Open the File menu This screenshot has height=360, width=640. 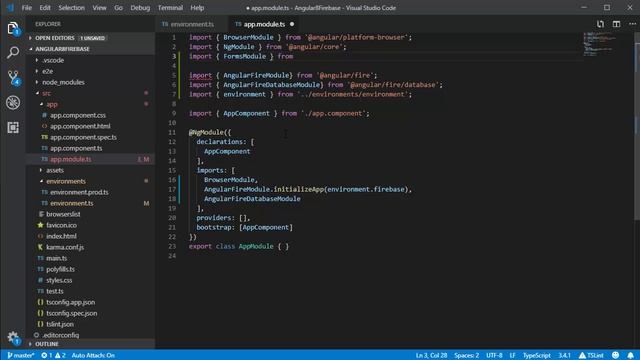click(x=27, y=8)
